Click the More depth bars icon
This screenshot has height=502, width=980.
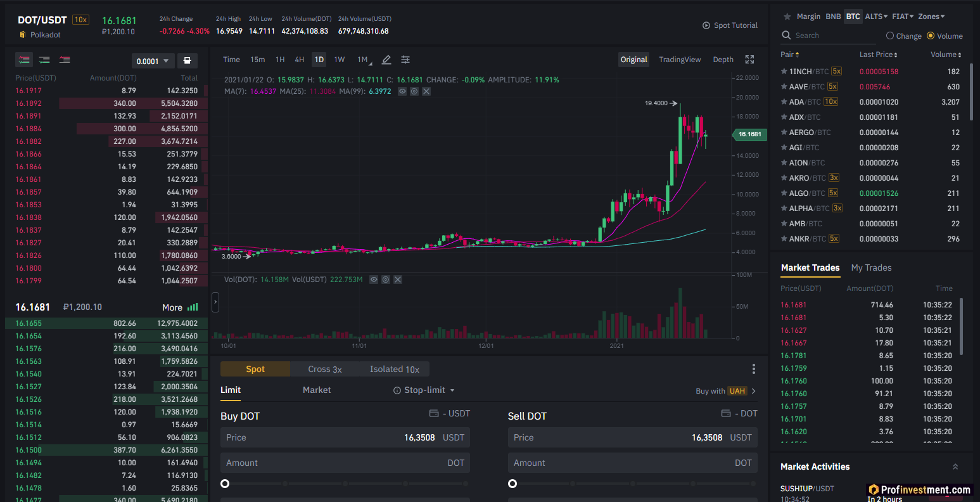click(x=193, y=307)
